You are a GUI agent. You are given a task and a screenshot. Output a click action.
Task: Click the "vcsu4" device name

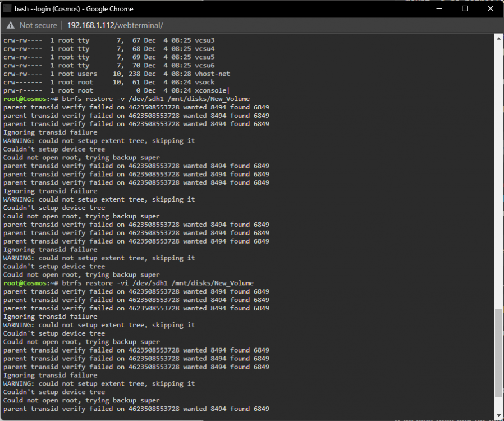(204, 49)
